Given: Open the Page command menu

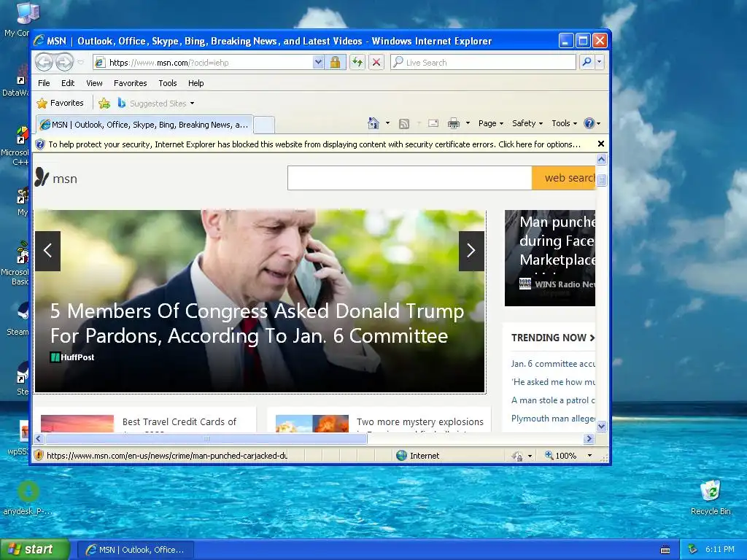Looking at the screenshot, I should [x=491, y=123].
